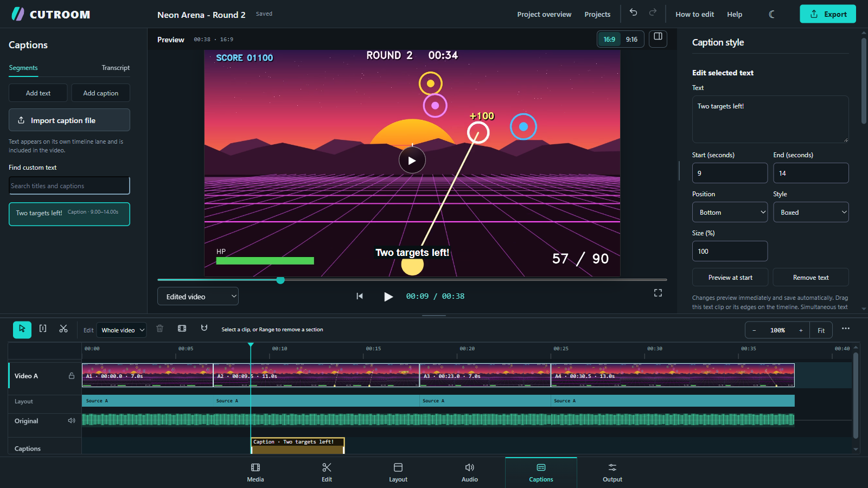
Task: Click Preview at start button
Action: pyautogui.click(x=730, y=277)
